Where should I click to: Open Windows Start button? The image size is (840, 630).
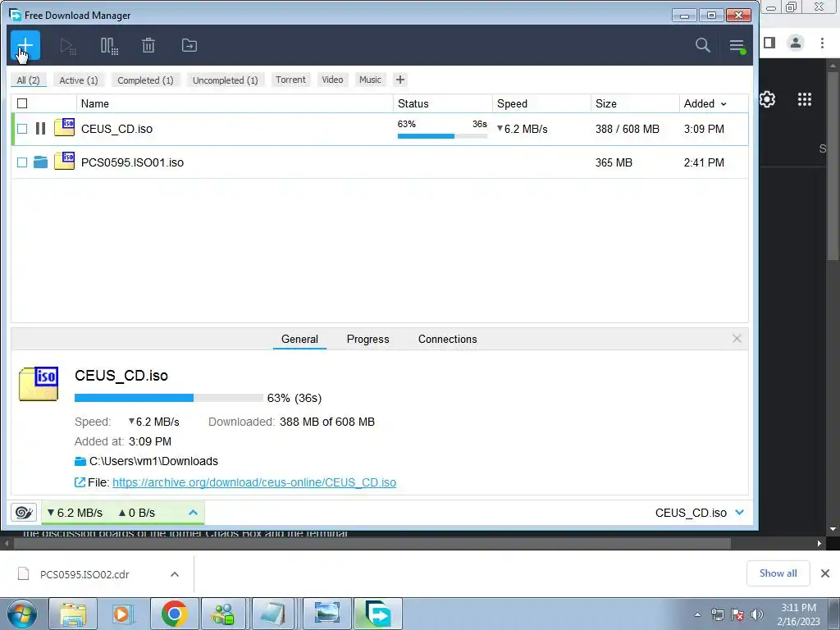[x=21, y=614]
